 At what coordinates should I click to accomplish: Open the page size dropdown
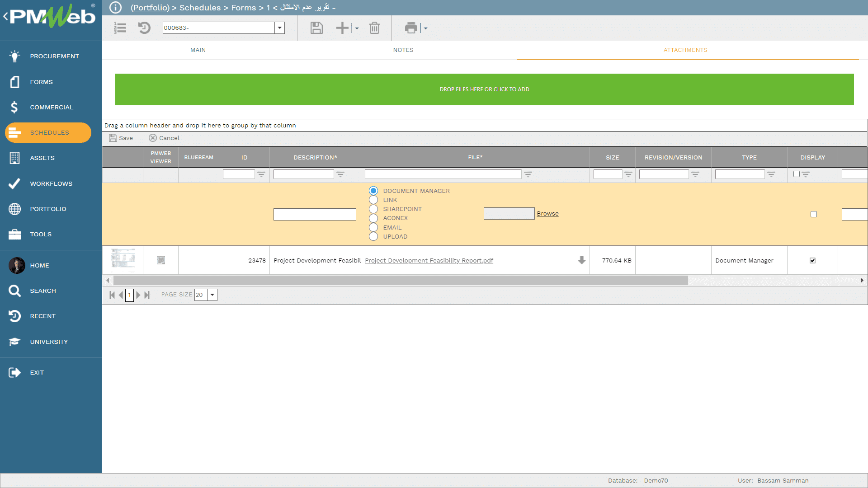click(x=212, y=295)
